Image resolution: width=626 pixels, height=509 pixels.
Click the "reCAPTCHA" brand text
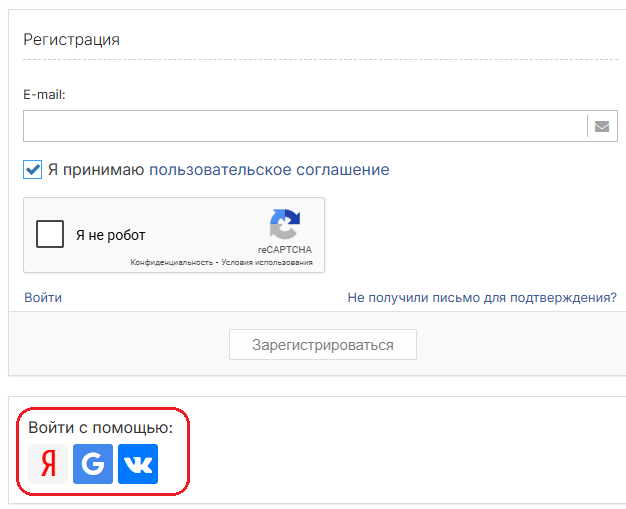[285, 250]
